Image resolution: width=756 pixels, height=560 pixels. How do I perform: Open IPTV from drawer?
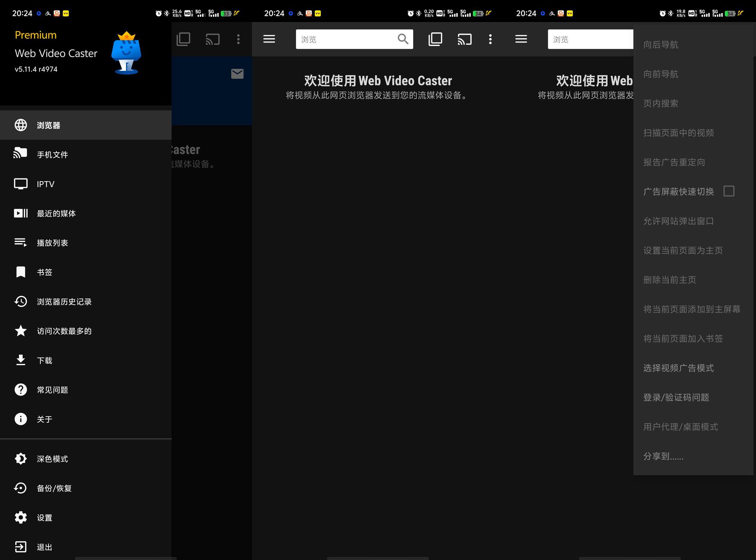[86, 184]
